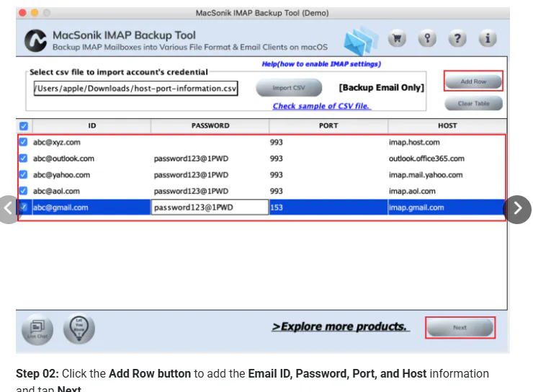This screenshot has width=533, height=392.
Task: Toggle the select-all header checkbox
Action: point(24,126)
